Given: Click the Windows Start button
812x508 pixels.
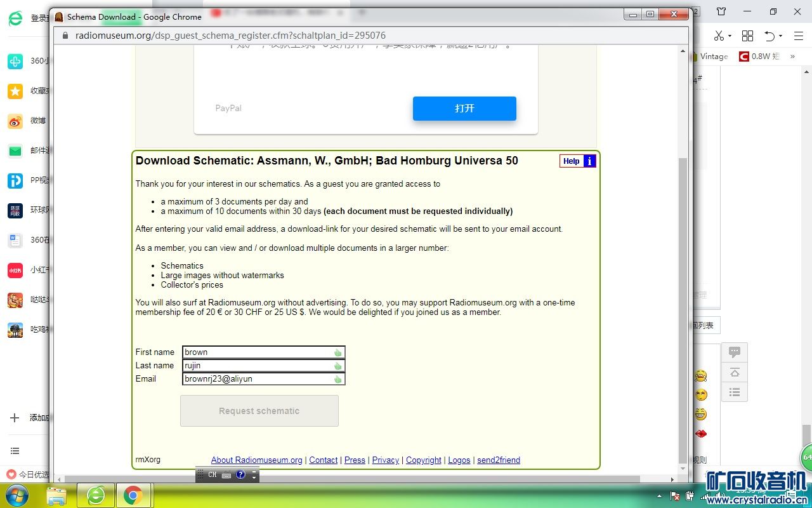Looking at the screenshot, I should [16, 495].
